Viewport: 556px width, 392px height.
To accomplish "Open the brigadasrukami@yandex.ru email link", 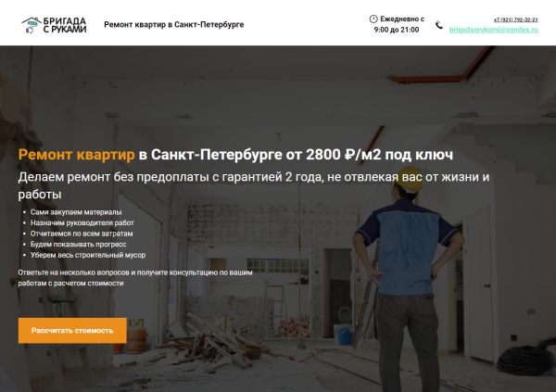I will (494, 30).
